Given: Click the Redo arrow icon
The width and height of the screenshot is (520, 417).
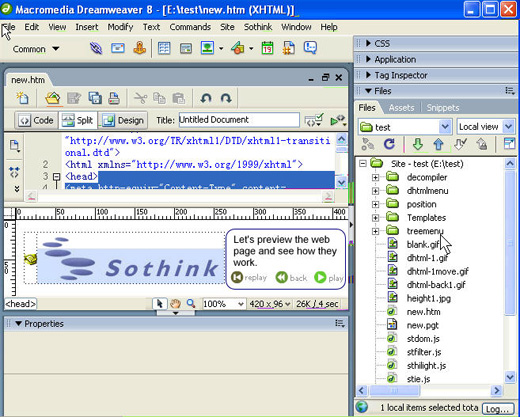Looking at the screenshot, I should (226, 98).
